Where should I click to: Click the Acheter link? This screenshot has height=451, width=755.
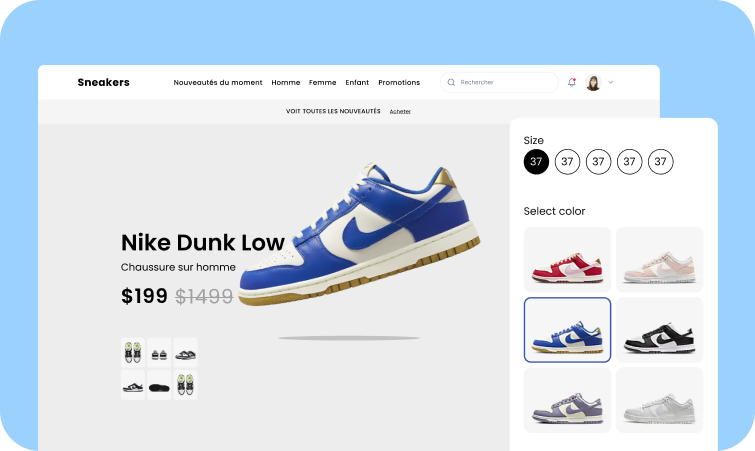pos(400,111)
